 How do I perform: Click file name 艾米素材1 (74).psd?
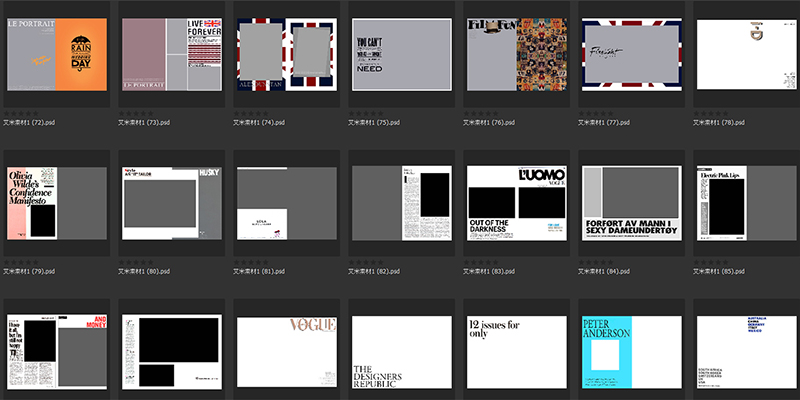click(259, 122)
